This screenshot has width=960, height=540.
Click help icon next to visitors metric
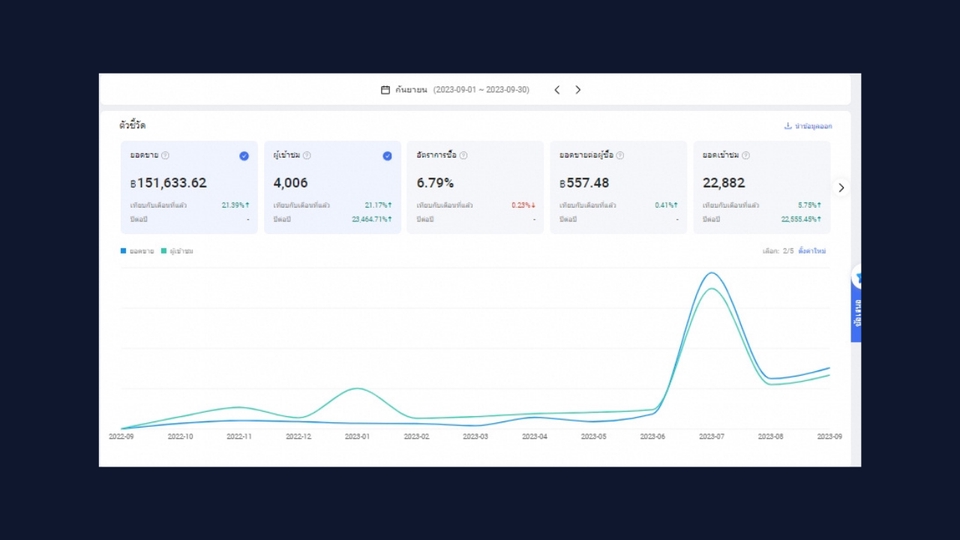point(307,156)
